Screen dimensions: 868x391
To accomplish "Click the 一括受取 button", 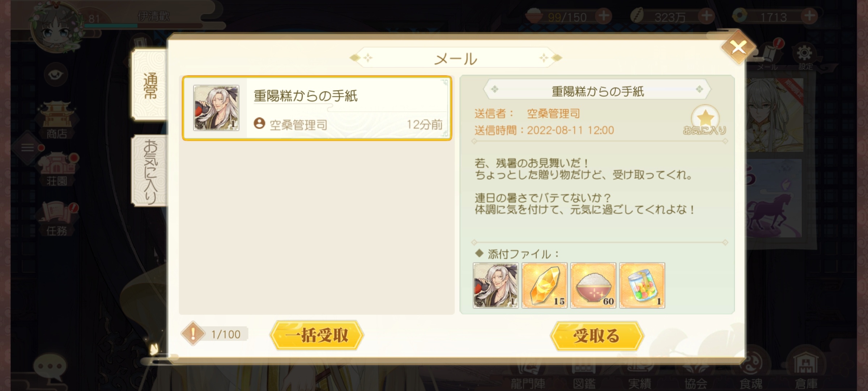I will 317,335.
